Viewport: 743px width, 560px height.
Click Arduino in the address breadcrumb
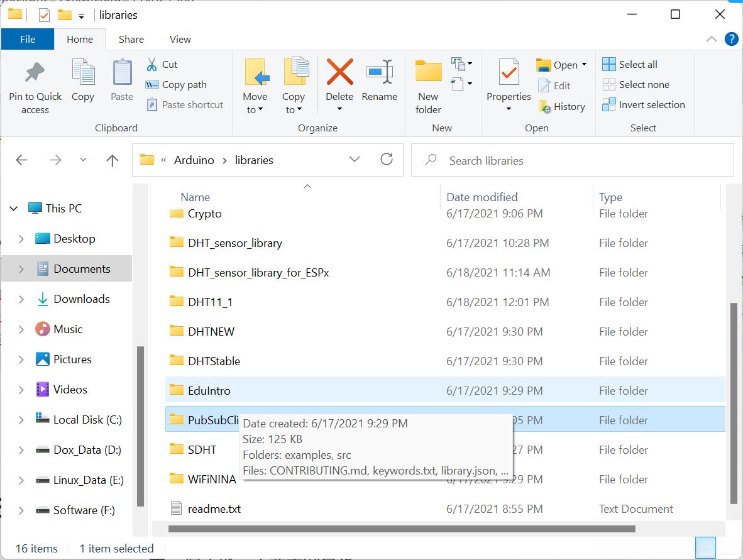194,160
